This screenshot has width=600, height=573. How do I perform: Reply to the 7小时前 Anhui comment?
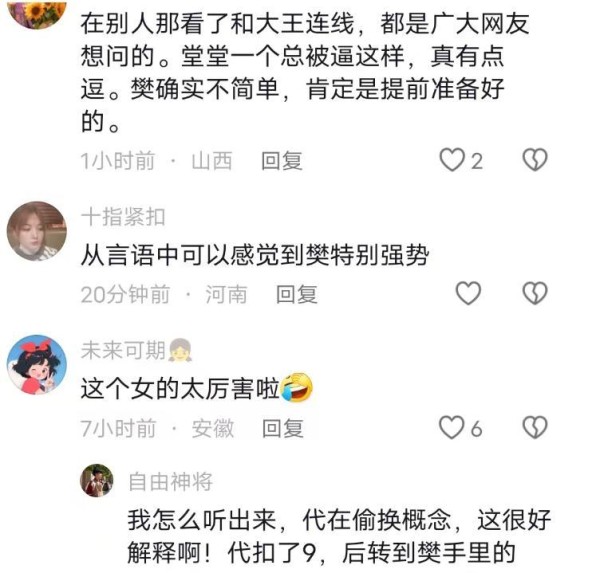(x=283, y=428)
